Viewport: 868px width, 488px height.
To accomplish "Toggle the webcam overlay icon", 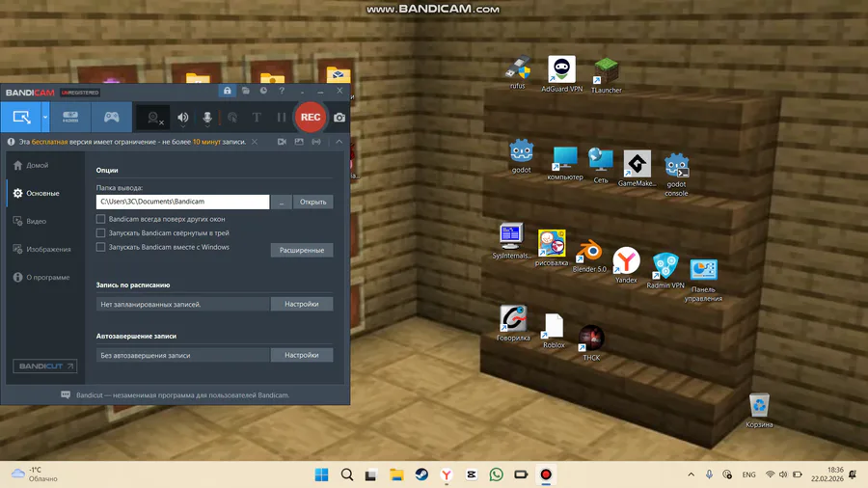I will [x=154, y=118].
